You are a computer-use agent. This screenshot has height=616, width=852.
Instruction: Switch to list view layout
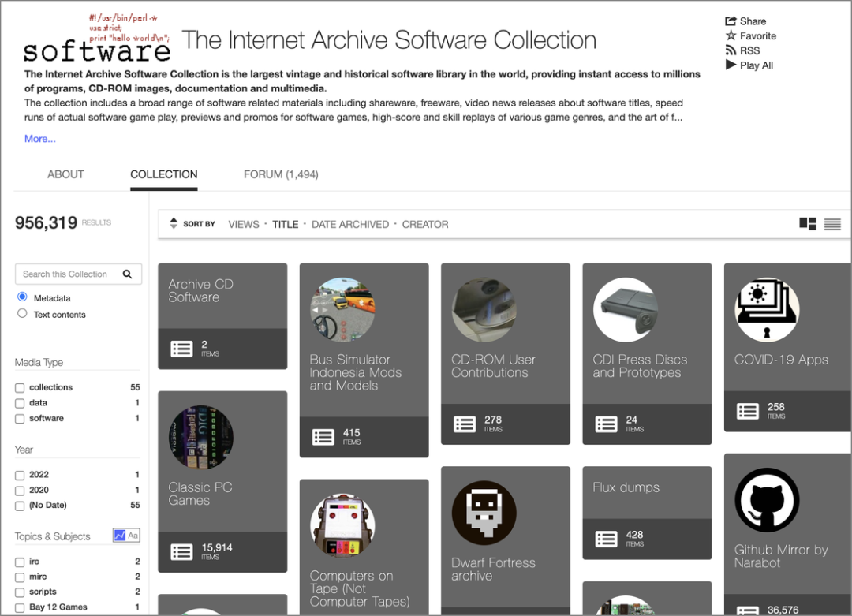tap(832, 224)
